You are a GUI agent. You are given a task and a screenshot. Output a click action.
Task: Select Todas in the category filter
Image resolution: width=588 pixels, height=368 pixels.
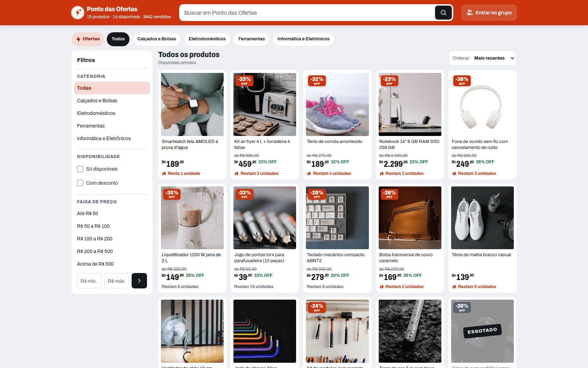[x=112, y=88]
